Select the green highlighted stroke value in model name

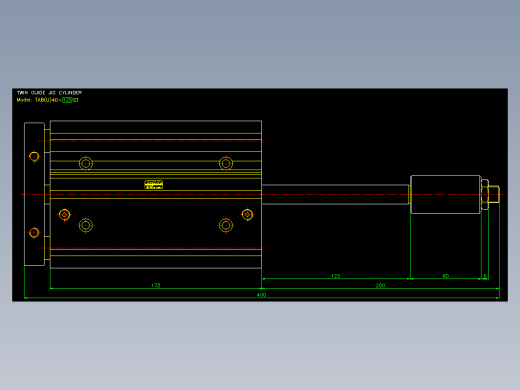pyautogui.click(x=67, y=100)
